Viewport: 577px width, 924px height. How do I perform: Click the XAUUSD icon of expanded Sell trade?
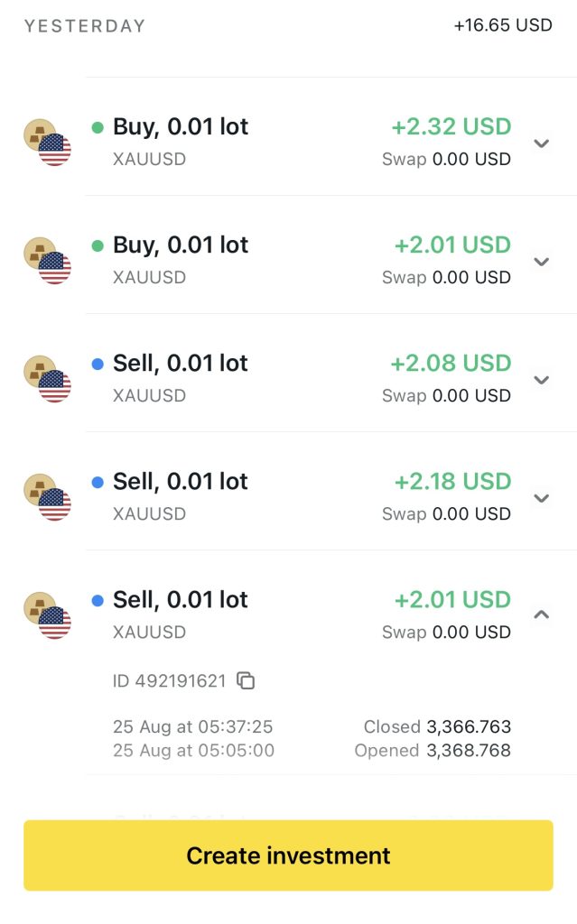point(47,615)
